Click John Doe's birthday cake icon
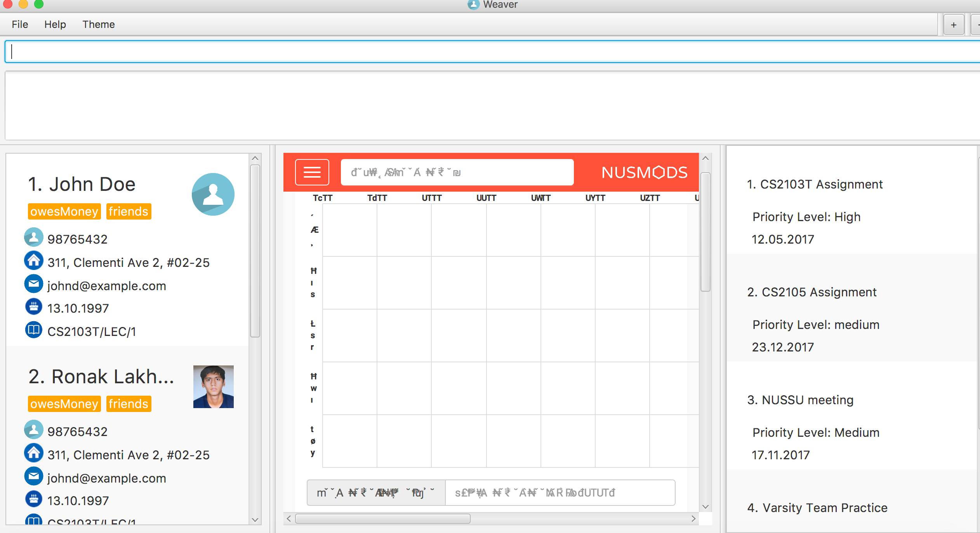The height and width of the screenshot is (533, 980). point(34,306)
